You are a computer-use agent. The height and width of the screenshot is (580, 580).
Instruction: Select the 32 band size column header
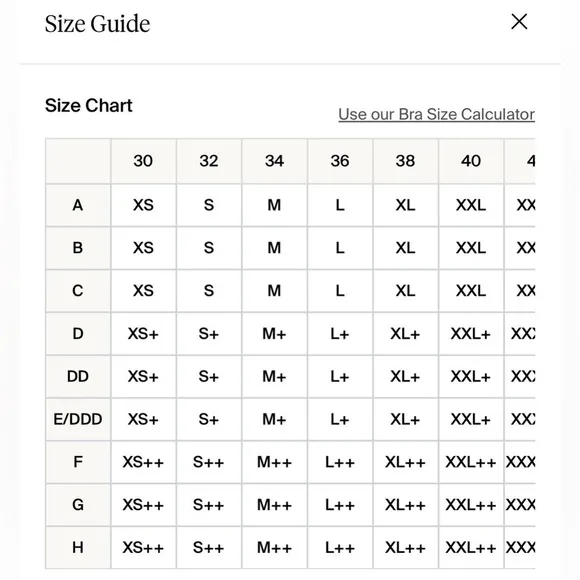[x=209, y=161]
